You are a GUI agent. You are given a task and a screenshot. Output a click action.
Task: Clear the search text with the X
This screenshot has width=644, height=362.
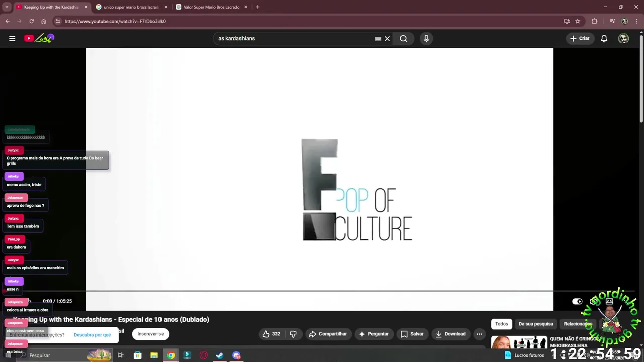(387, 38)
